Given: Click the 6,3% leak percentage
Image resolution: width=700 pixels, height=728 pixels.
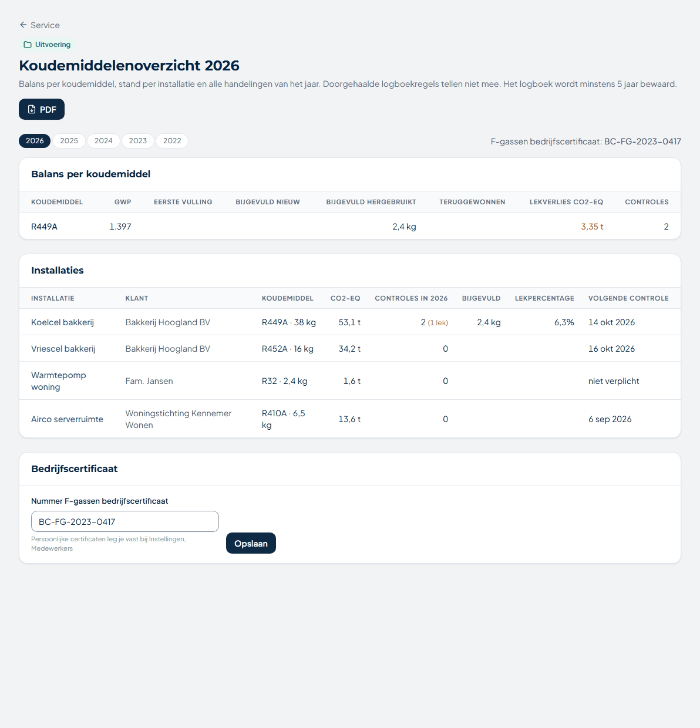Looking at the screenshot, I should coord(564,322).
